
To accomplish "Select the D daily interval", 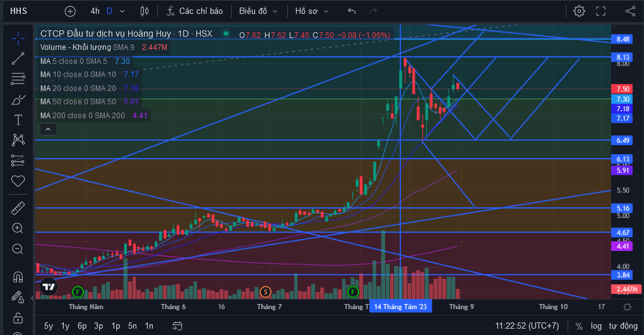I will (x=109, y=11).
